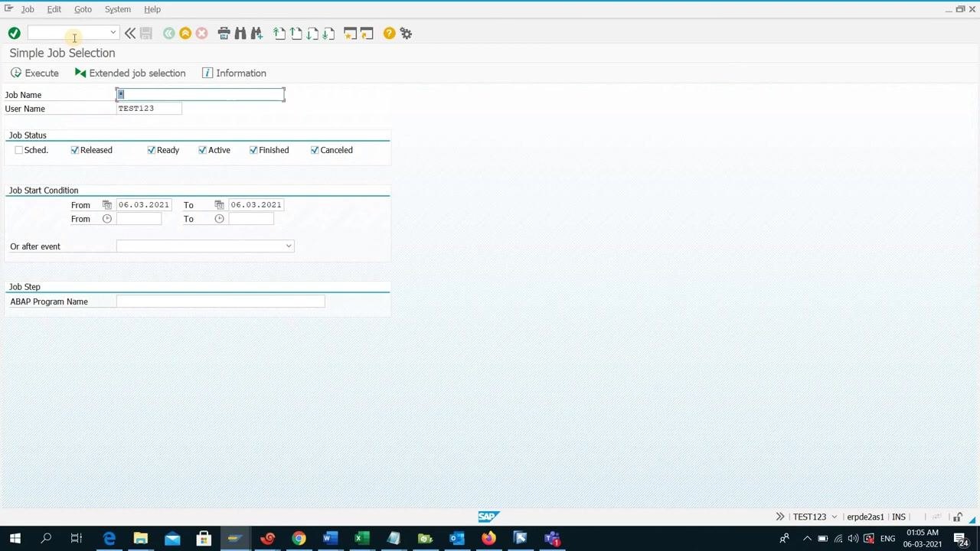This screenshot has width=980, height=551.
Task: Click the To time input field
Action: click(251, 218)
